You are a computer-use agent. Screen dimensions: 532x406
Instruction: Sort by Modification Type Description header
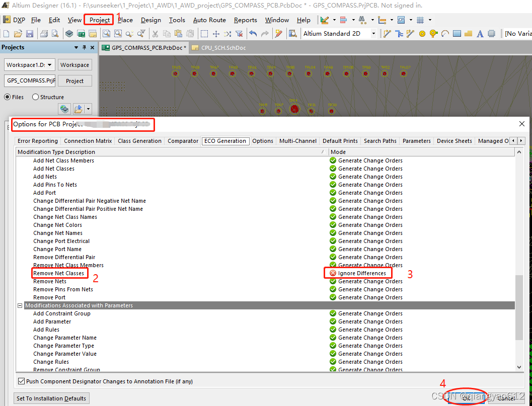pyautogui.click(x=172, y=152)
